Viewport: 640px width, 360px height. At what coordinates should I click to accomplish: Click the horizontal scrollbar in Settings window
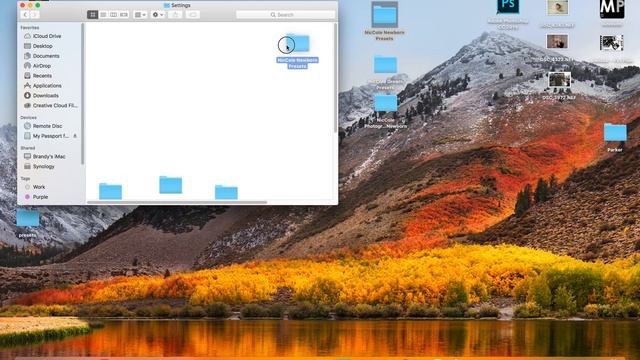[x=177, y=202]
